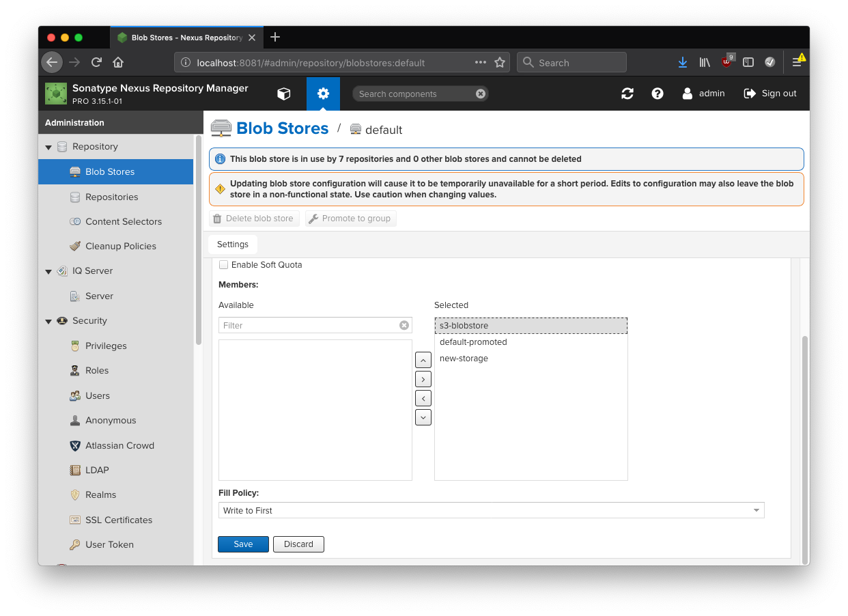Add available member to Selected list
The image size is (848, 616).
pyautogui.click(x=423, y=379)
